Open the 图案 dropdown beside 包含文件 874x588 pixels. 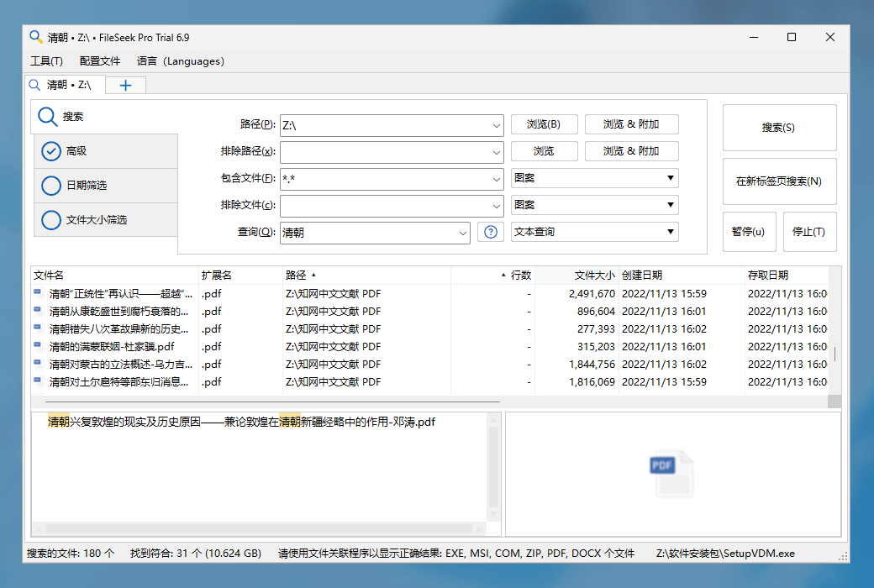point(594,178)
